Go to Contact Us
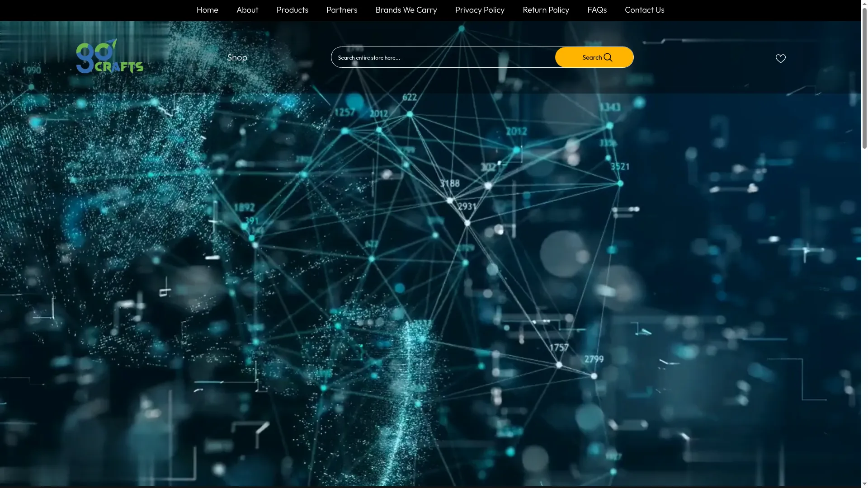The height and width of the screenshot is (488, 868). pyautogui.click(x=644, y=10)
